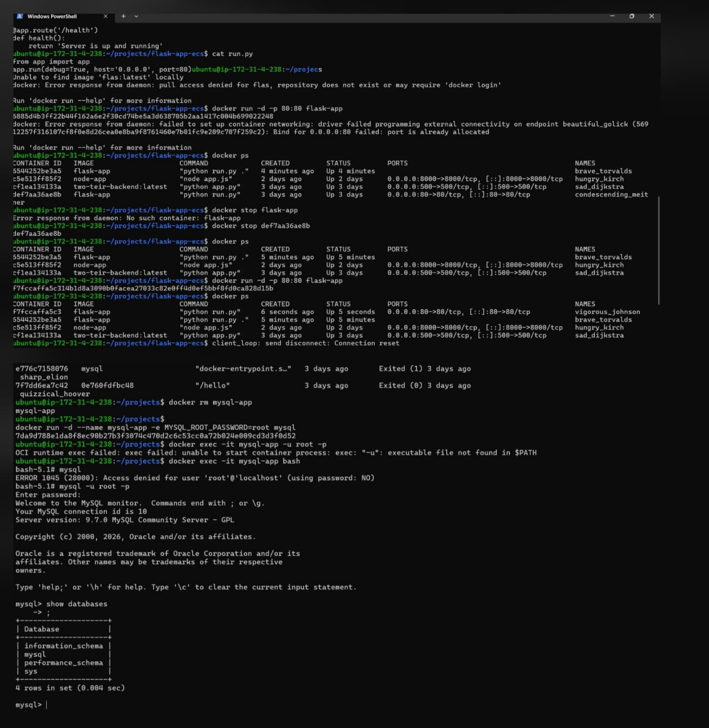Click the terminal vertical scrollbar
Image resolution: width=709 pixels, height=728 pixels.
pos(658,250)
